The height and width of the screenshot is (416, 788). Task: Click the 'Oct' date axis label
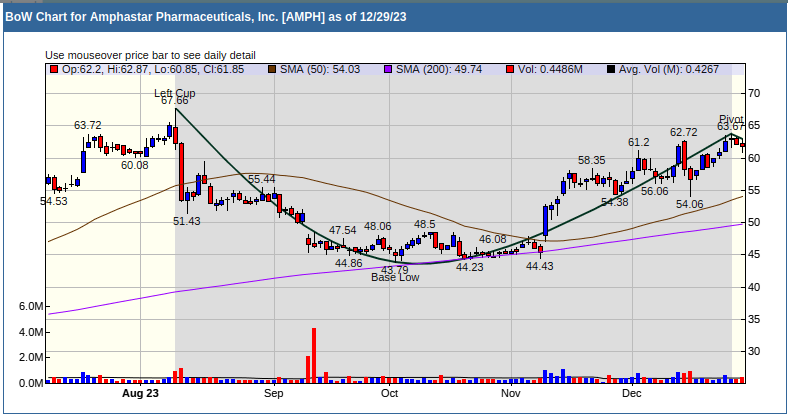pos(389,393)
